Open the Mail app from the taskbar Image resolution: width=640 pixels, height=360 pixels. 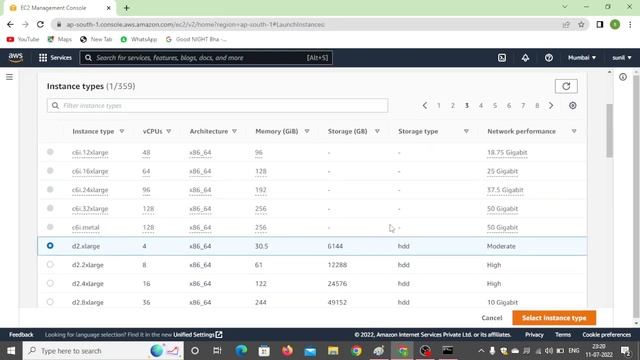[x=310, y=351]
